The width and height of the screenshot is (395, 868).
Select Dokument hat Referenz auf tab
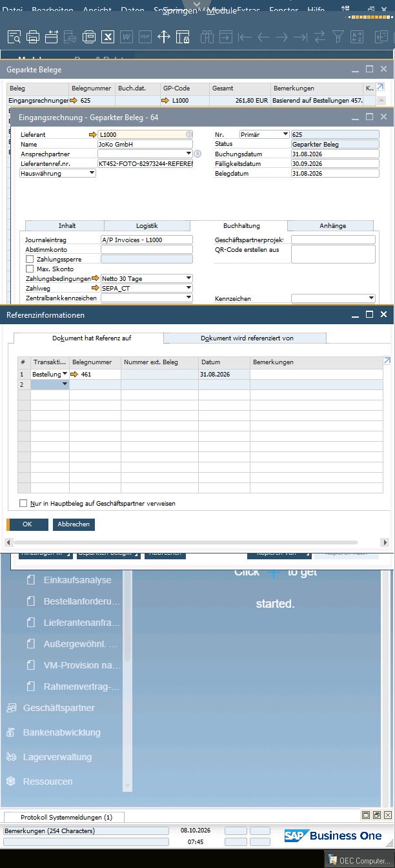pyautogui.click(x=88, y=338)
